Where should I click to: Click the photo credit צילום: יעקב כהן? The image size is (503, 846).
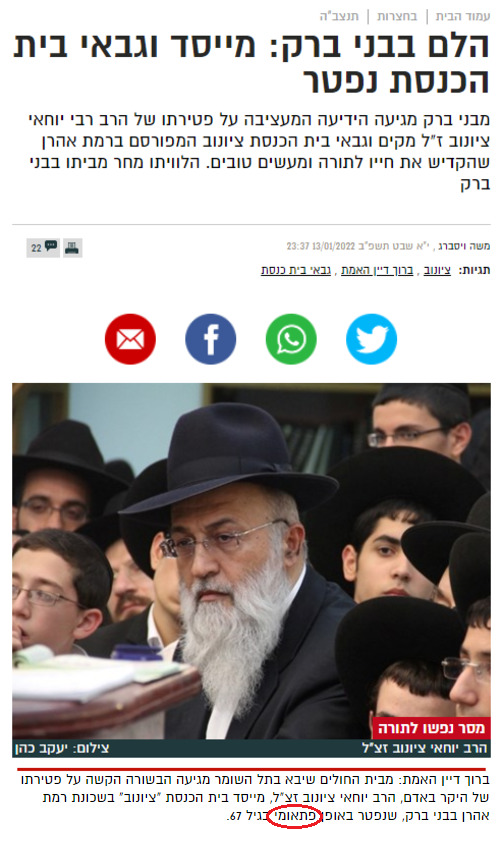[x=62, y=748]
